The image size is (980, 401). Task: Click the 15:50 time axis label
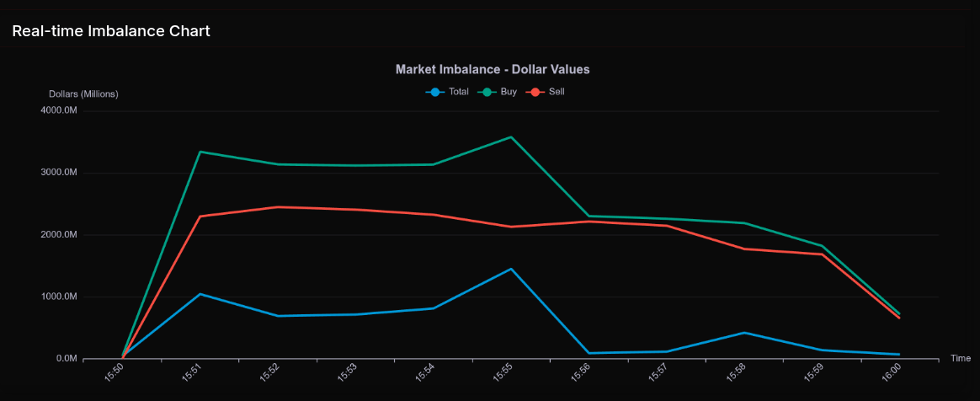point(115,373)
